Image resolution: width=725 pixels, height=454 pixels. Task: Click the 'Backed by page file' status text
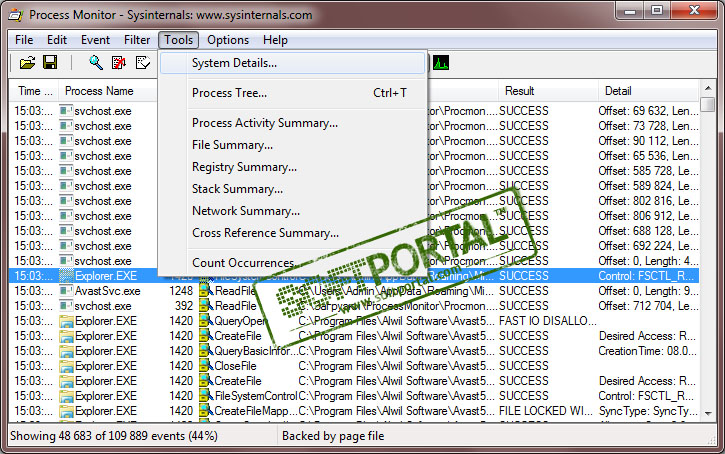point(333,436)
